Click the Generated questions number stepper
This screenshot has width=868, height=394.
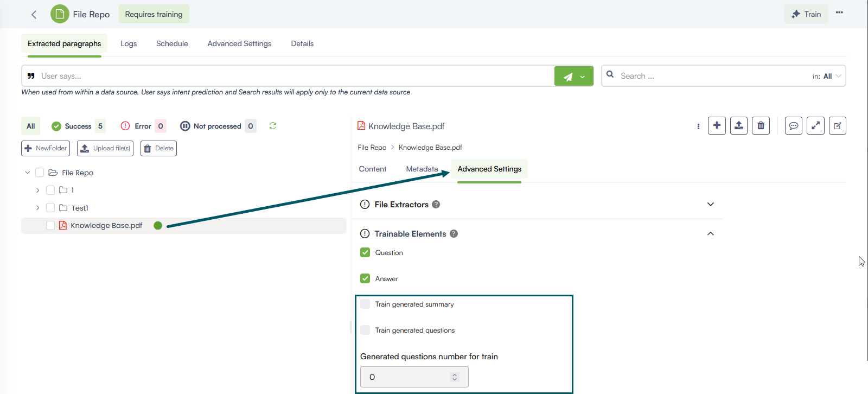coord(455,377)
